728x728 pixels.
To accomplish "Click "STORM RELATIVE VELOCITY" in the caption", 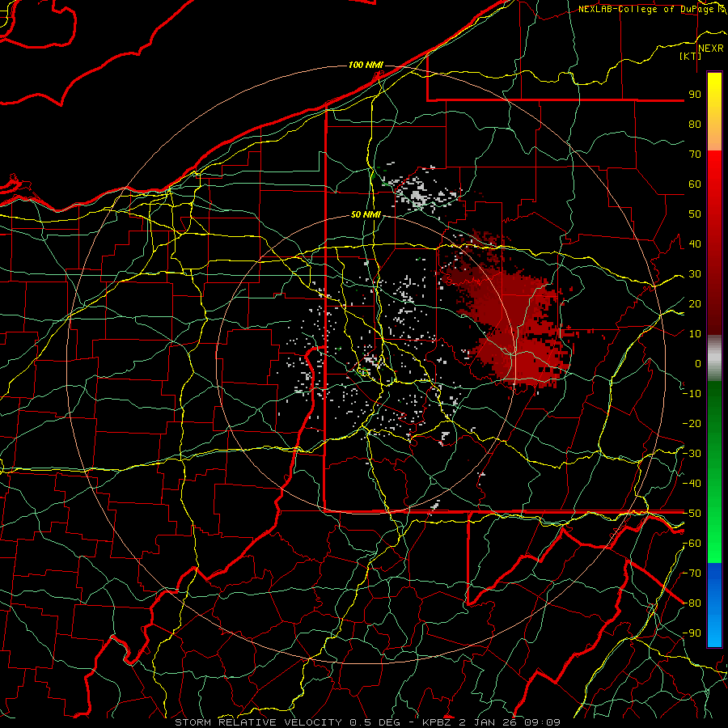I will click(x=257, y=722).
